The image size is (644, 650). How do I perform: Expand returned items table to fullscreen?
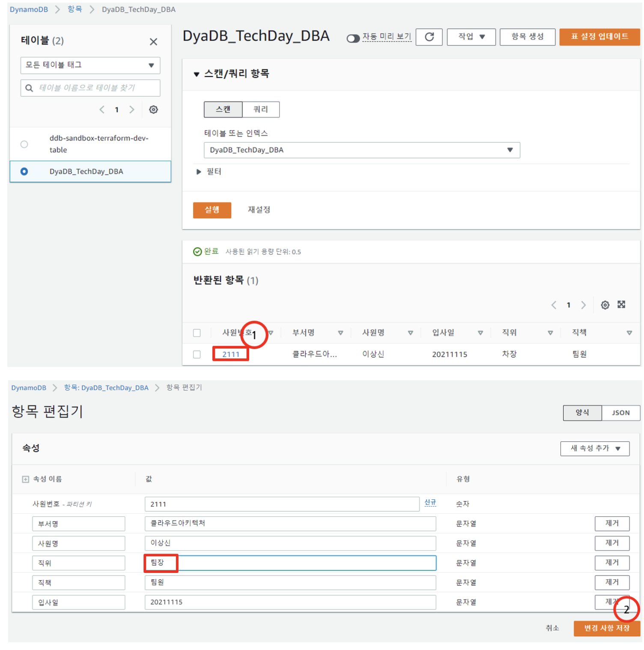click(621, 304)
